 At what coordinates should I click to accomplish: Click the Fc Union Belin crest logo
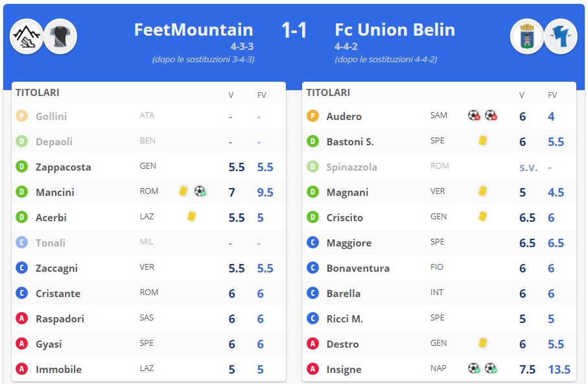click(x=526, y=36)
